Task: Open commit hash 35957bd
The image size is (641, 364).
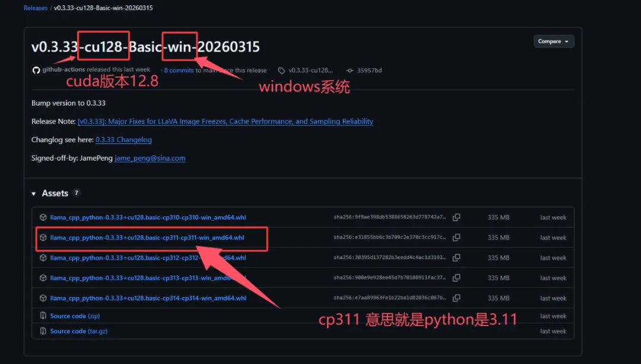Action: tap(369, 71)
